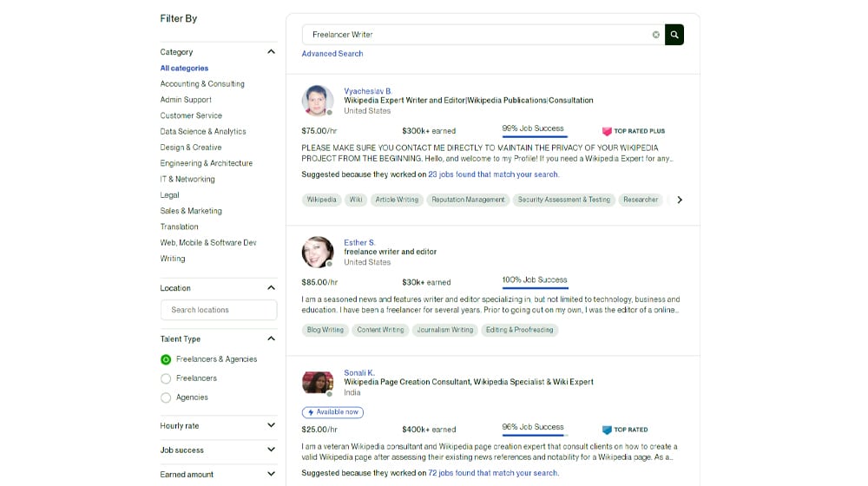Filter by Design & Creative category
The height and width of the screenshot is (486, 868).
[x=190, y=148]
